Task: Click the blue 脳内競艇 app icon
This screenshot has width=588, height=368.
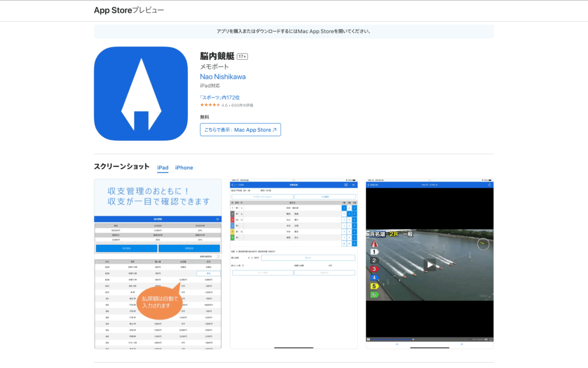Action: coord(141,94)
